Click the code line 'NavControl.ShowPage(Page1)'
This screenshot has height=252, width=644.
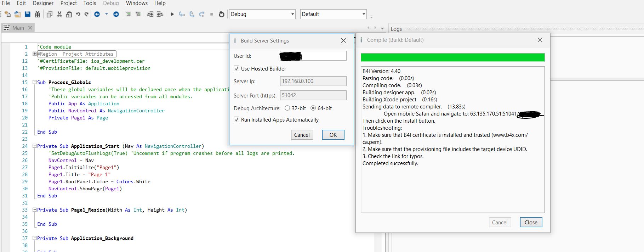(x=85, y=189)
